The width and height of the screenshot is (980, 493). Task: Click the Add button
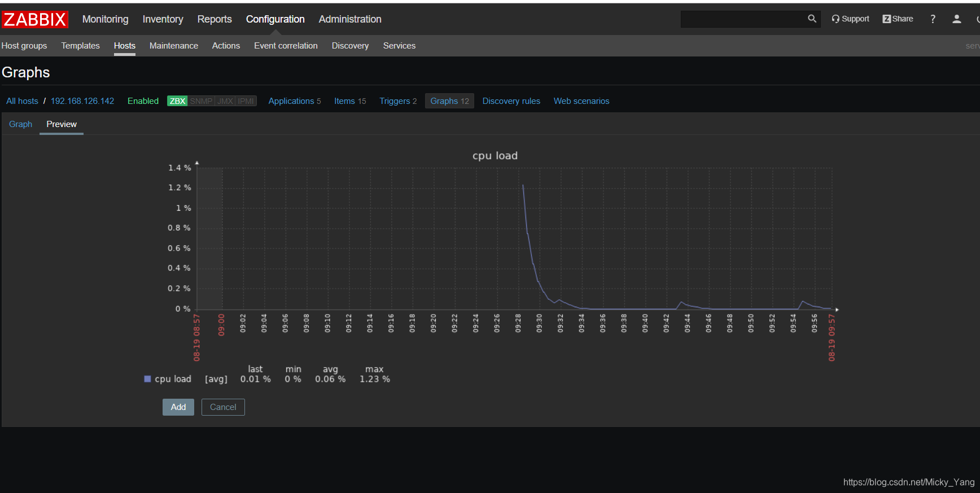click(x=178, y=407)
